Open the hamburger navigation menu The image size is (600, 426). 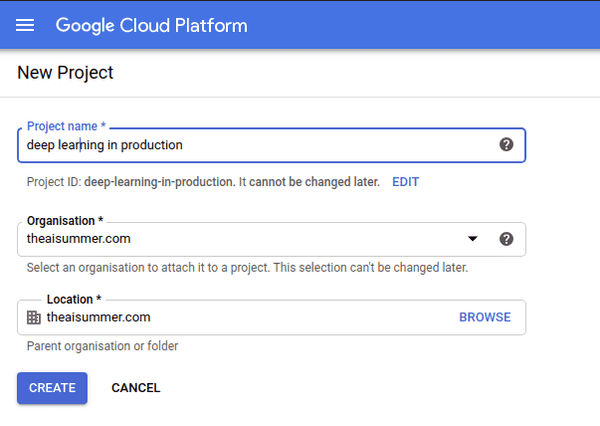pos(25,25)
